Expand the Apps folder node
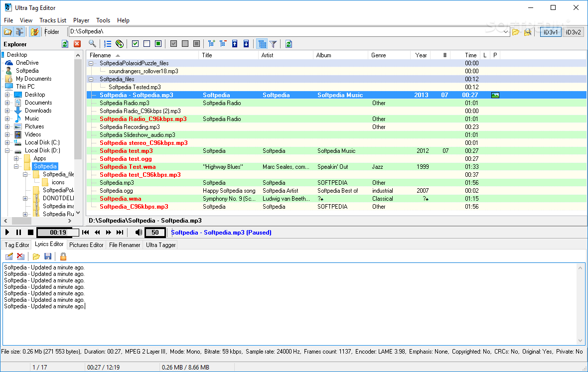Image resolution: width=588 pixels, height=372 pixels. [16, 158]
